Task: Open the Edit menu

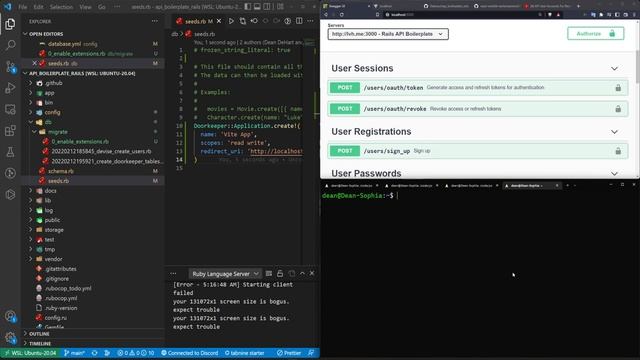Action: 38,7
